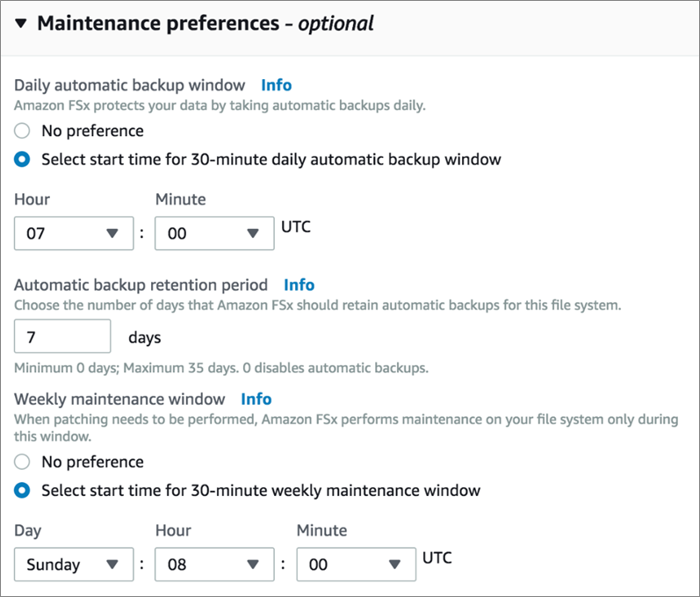Open Info for Weekly maintenance window
Viewport: 700px width, 597px height.
256,399
